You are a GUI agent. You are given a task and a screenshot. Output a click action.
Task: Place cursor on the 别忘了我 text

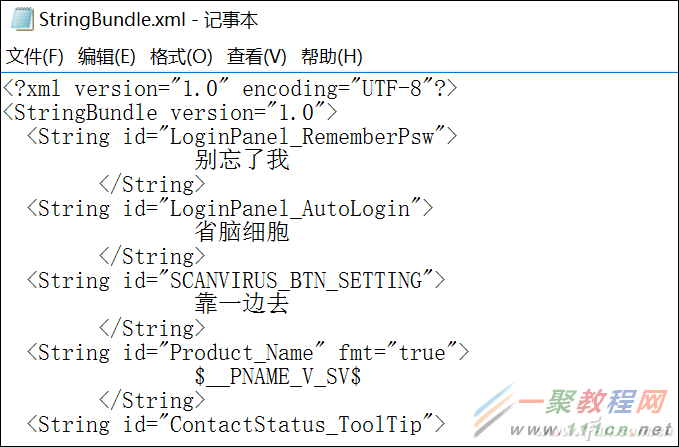click(242, 160)
